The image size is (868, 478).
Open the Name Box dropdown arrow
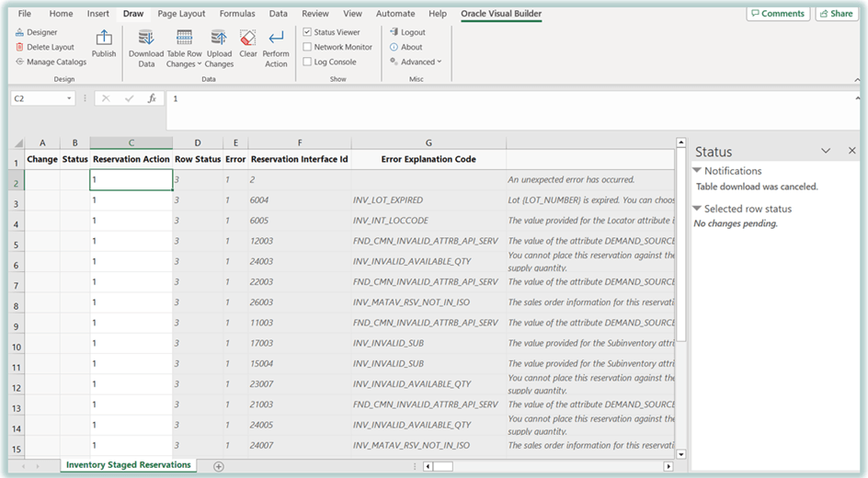(69, 98)
